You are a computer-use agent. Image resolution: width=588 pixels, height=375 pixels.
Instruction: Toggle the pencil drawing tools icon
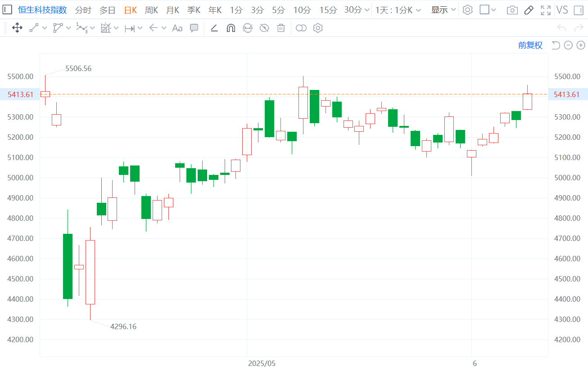(529, 10)
